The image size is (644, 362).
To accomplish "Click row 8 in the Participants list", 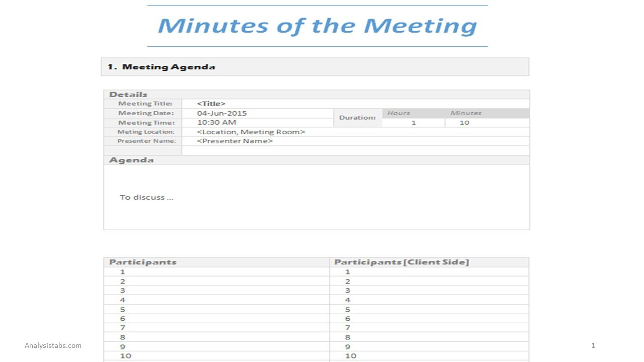I will click(x=216, y=337).
